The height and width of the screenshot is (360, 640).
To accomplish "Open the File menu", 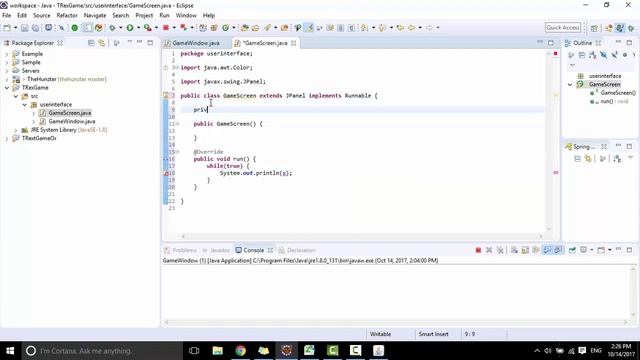I will (x=7, y=16).
